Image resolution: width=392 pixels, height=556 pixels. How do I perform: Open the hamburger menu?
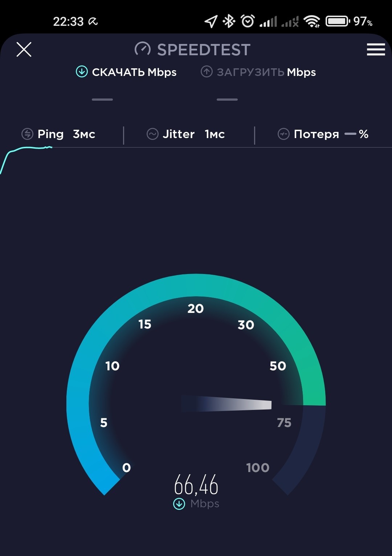(x=376, y=49)
